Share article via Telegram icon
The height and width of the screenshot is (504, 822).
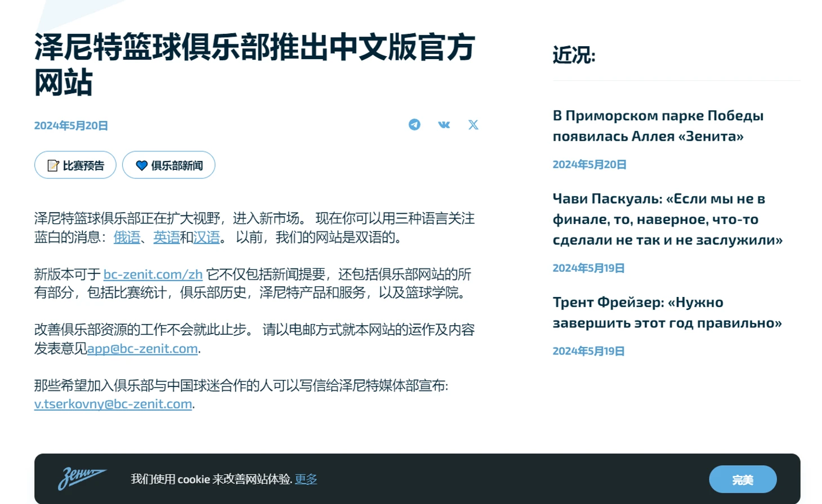pyautogui.click(x=414, y=124)
